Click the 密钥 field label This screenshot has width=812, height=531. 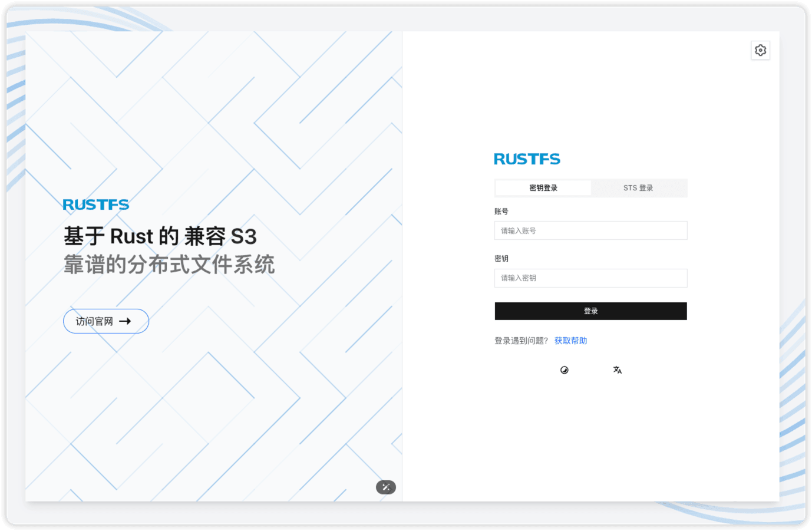pyautogui.click(x=501, y=258)
